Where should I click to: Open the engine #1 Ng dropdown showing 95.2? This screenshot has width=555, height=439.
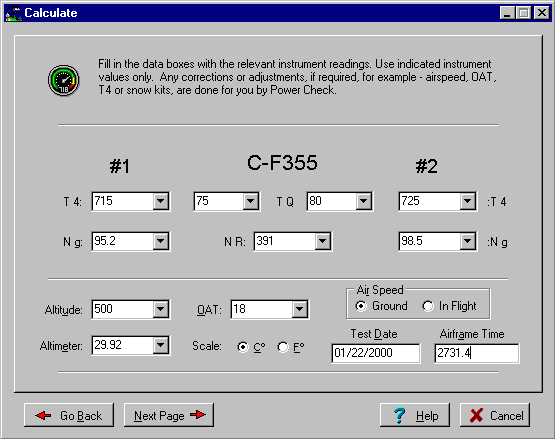click(x=161, y=241)
